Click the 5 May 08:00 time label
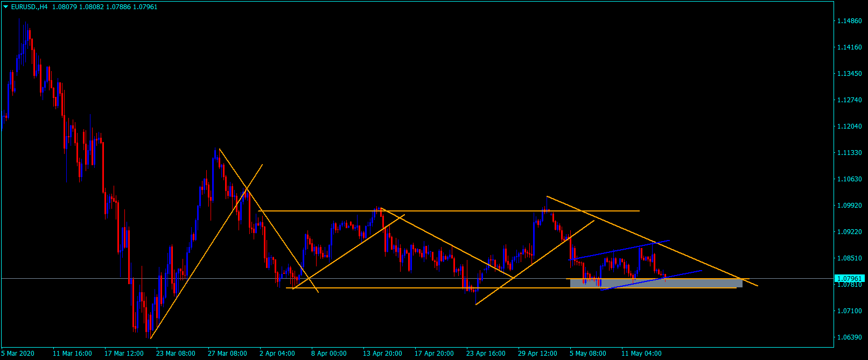 (x=587, y=354)
